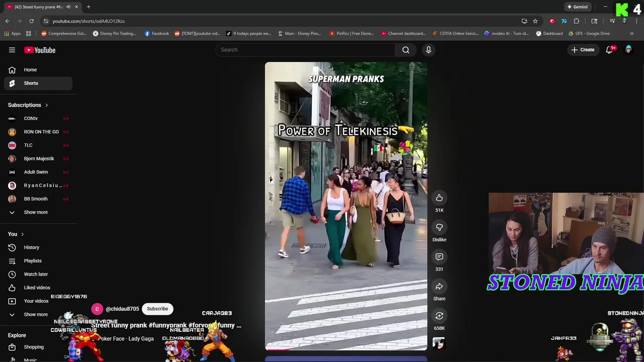This screenshot has height=362, width=644.
Task: Like the short (51K)
Action: pos(439,198)
